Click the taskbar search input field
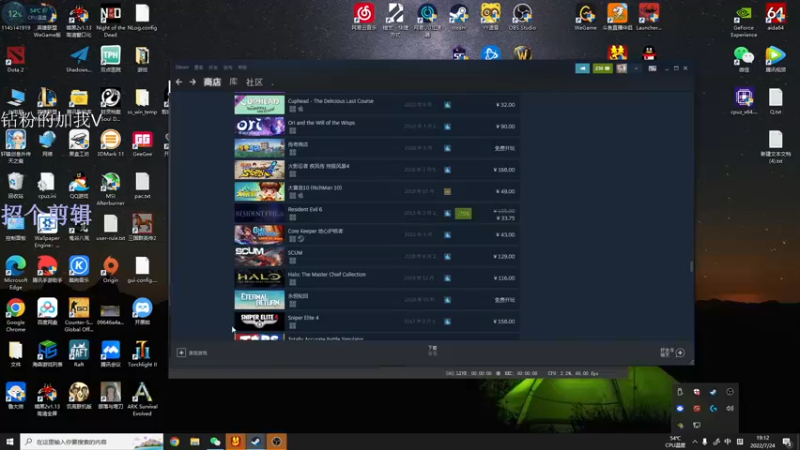 [x=92, y=441]
